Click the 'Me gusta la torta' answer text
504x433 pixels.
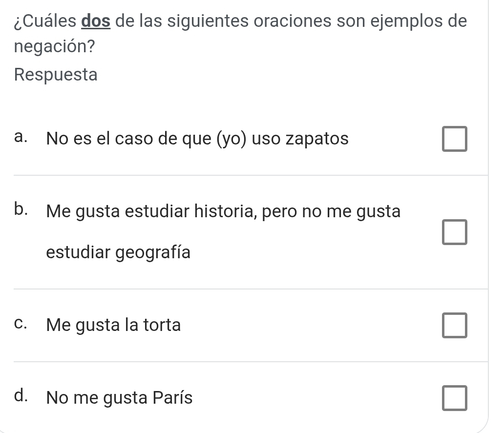113,325
